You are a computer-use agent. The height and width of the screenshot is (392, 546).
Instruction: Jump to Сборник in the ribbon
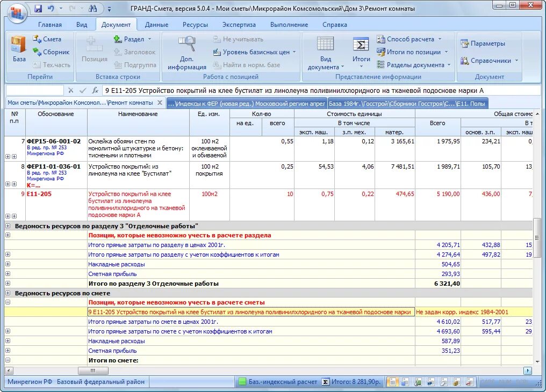coord(51,52)
